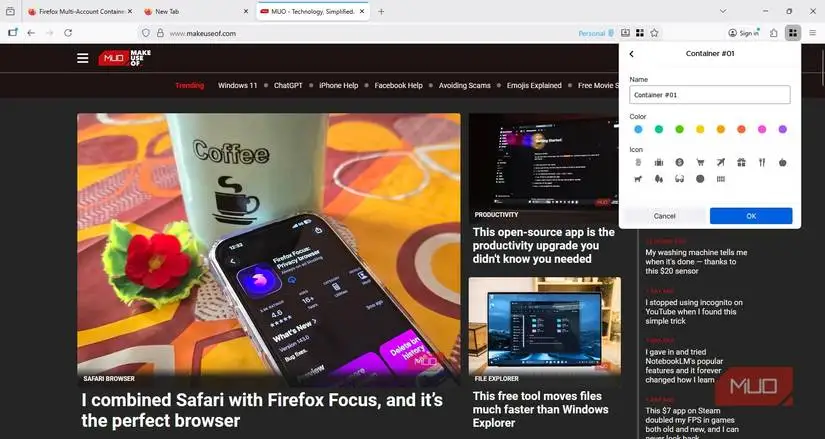Choose the glasses container icon
This screenshot has width=825, height=439.
pyautogui.click(x=679, y=179)
